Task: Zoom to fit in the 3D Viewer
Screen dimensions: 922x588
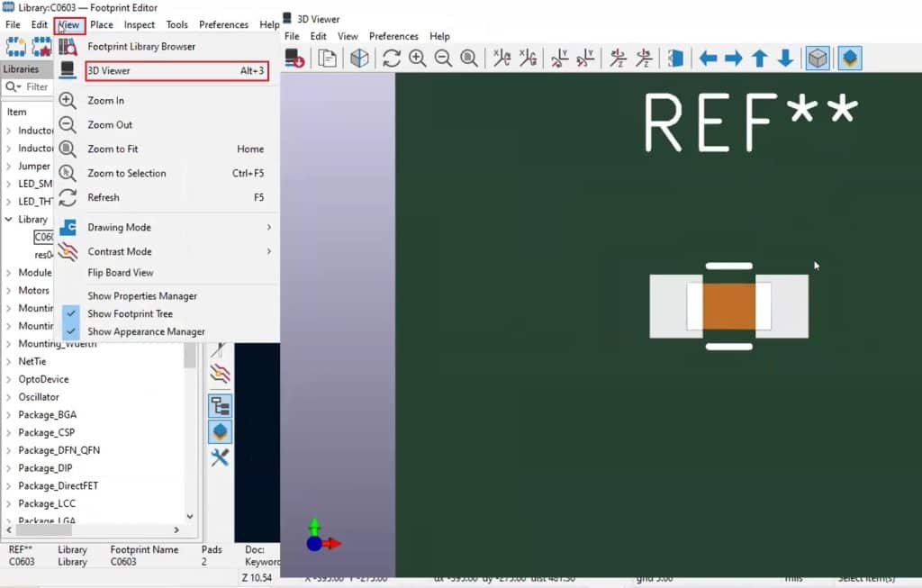Action: point(469,58)
